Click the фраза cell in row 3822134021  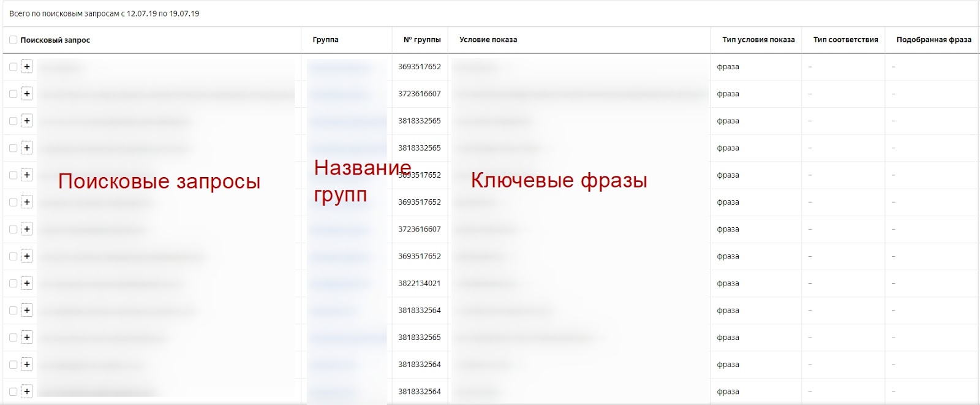tap(728, 283)
